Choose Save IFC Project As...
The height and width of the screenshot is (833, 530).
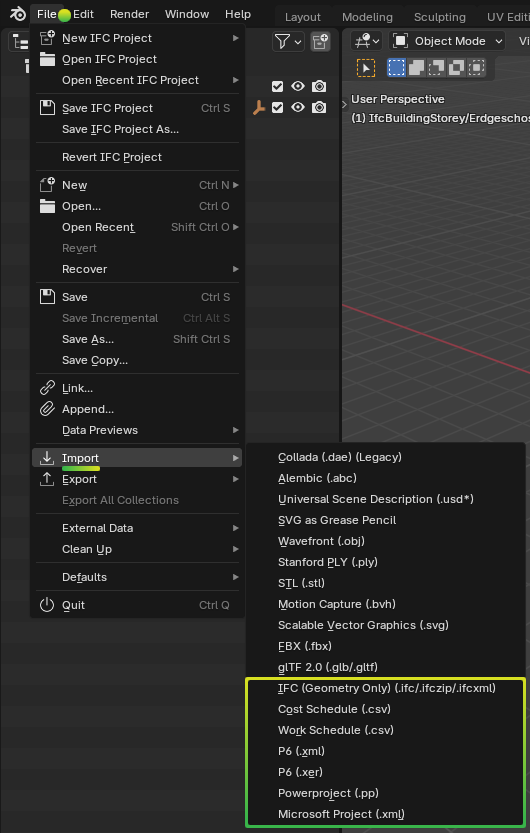pos(138,129)
